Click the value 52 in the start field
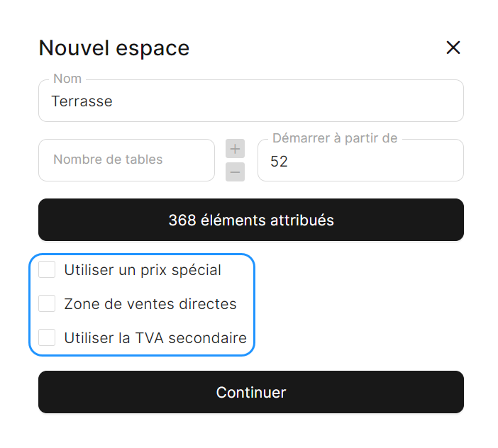The width and height of the screenshot is (498, 448). click(279, 162)
